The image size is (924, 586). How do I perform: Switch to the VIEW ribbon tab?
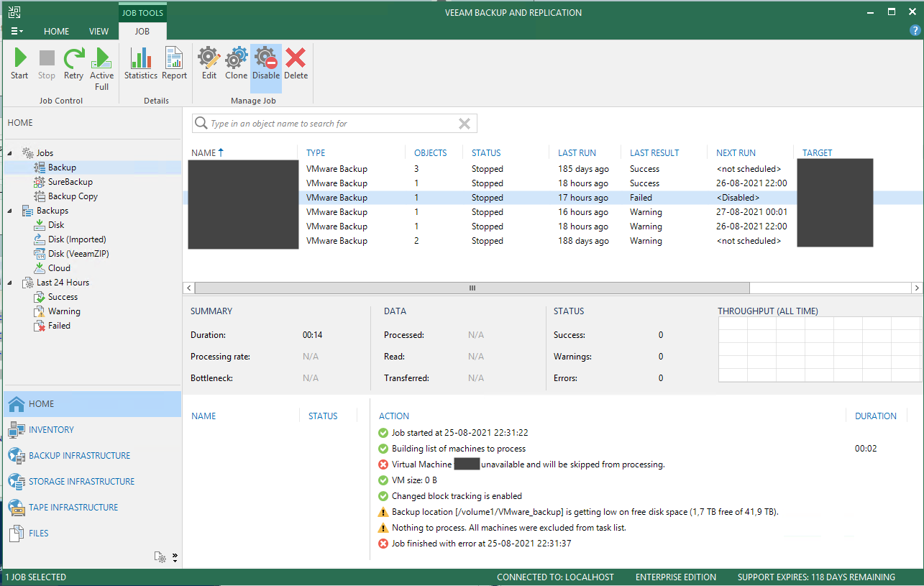pos(99,32)
